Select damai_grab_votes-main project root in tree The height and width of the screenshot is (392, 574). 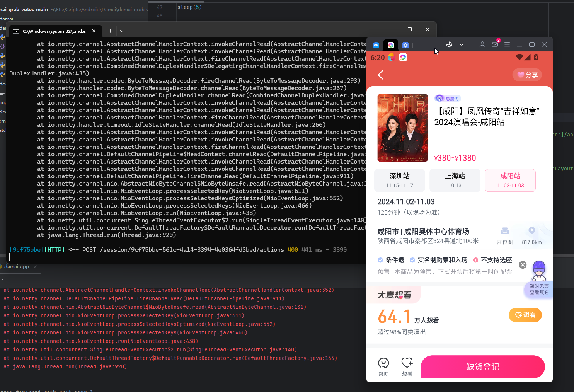(24, 9)
